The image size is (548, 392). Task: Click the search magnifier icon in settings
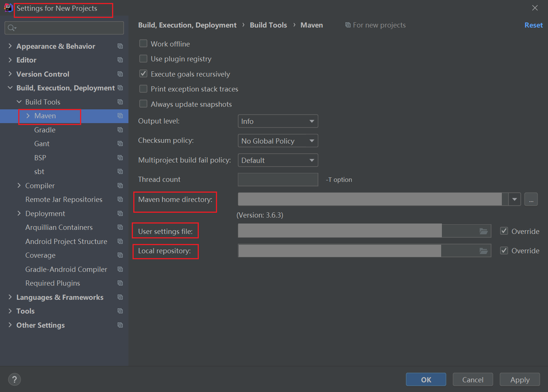point(12,28)
